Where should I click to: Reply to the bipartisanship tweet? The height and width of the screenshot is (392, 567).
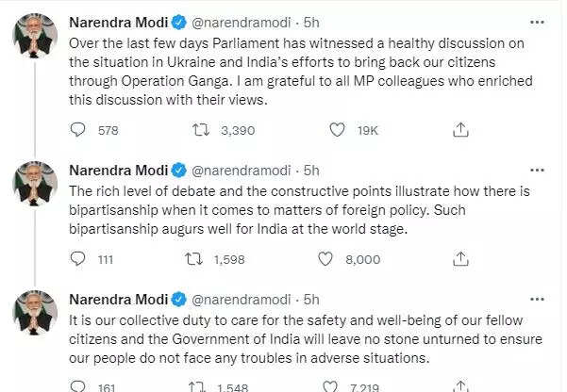(x=79, y=258)
